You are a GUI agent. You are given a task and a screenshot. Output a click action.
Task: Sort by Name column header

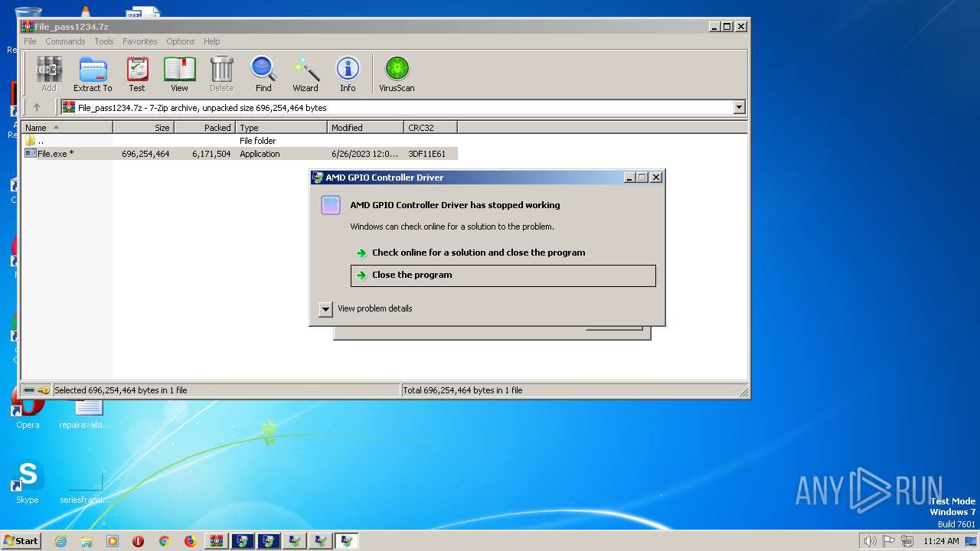pyautogui.click(x=67, y=128)
